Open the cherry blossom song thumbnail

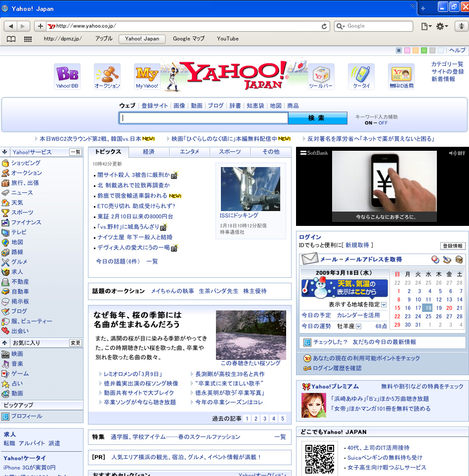(251, 335)
